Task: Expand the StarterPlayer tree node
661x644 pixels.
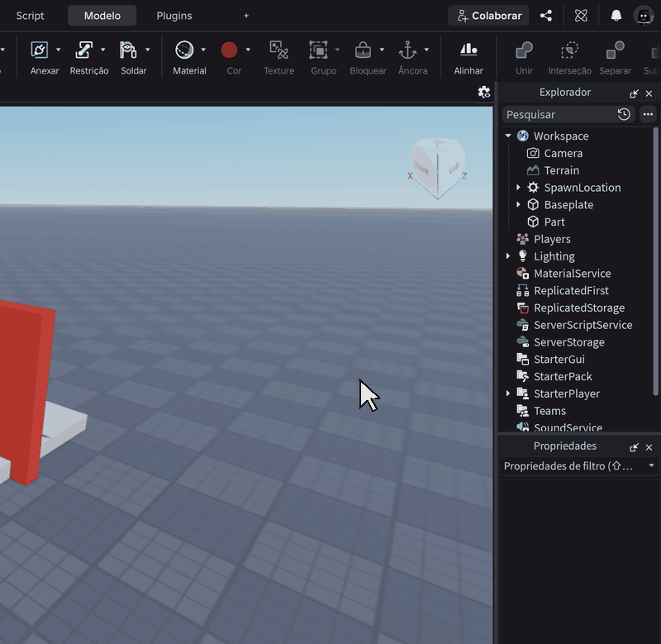Action: (508, 394)
